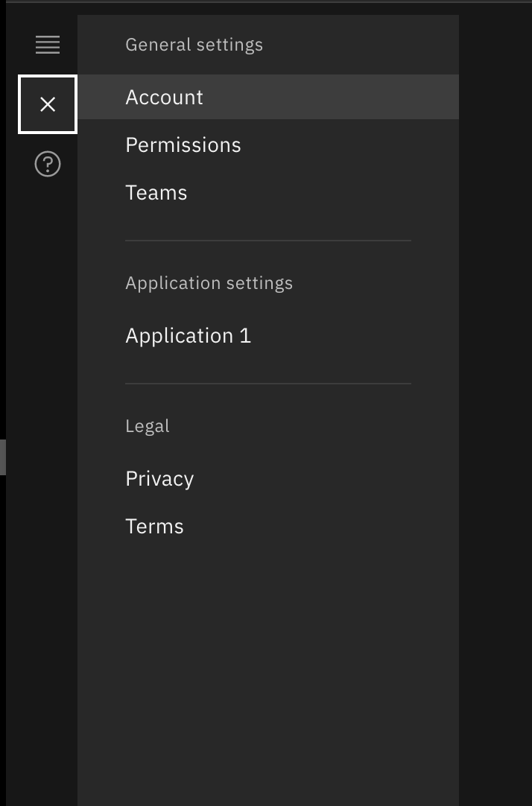
Task: Click the General settings section header
Action: pyautogui.click(x=194, y=45)
